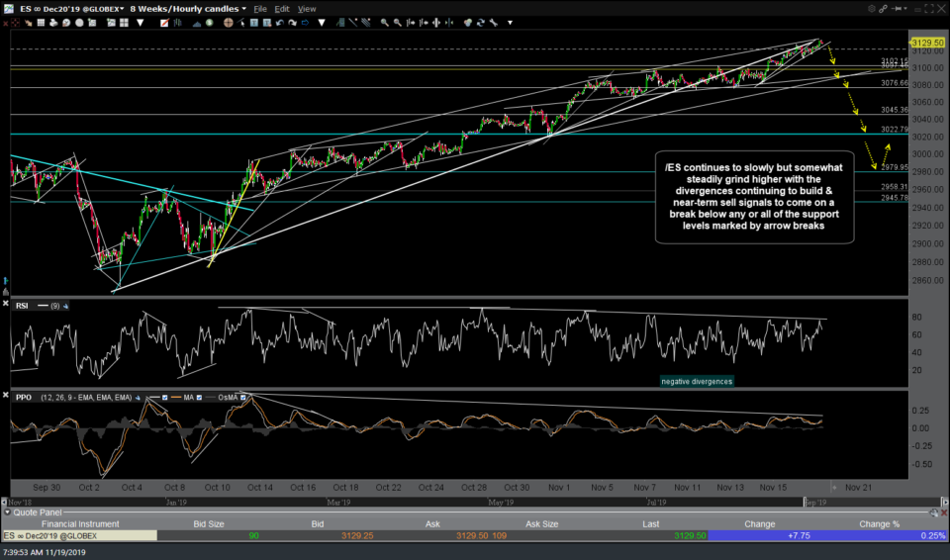The height and width of the screenshot is (560, 950).
Task: Click the table grid icon in toolbar
Action: (41, 23)
